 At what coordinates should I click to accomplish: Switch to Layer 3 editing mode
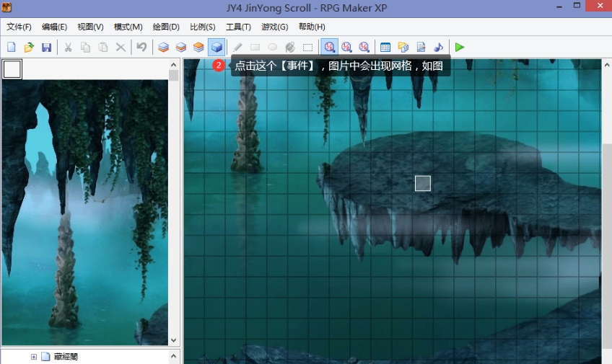198,47
